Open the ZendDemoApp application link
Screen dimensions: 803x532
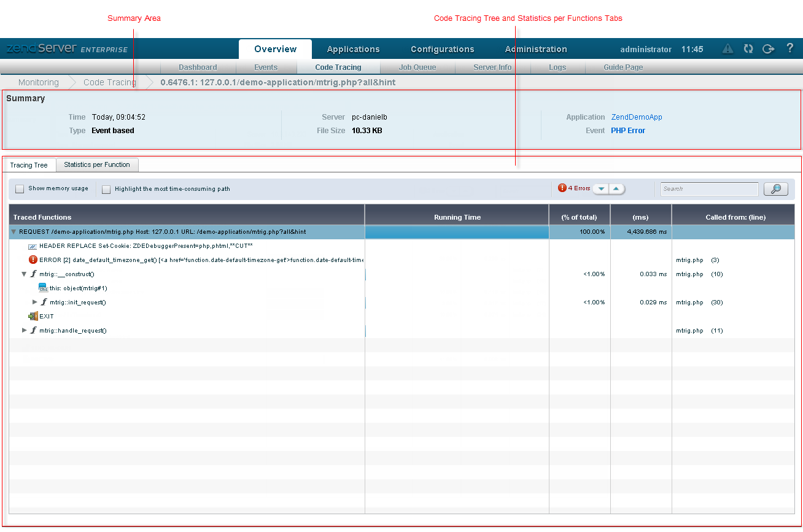[x=636, y=117]
